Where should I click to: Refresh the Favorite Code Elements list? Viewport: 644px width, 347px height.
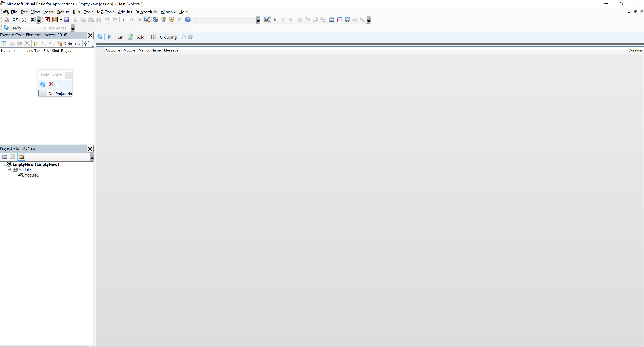(4, 43)
